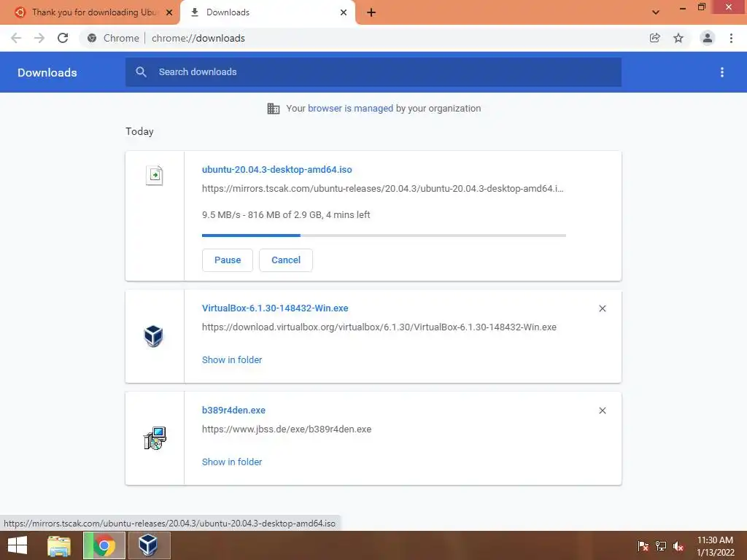This screenshot has width=747, height=560.
Task: Click the Today date heading
Action: click(139, 131)
